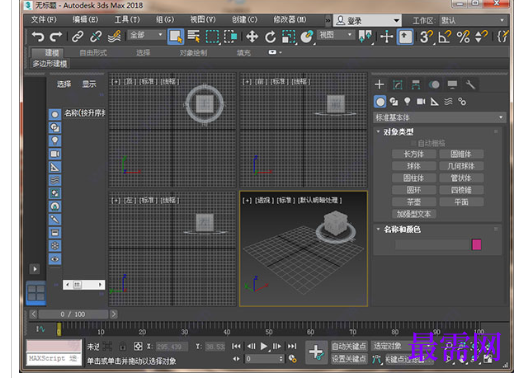Toggle the 自动关键点 auto key button

(x=349, y=346)
